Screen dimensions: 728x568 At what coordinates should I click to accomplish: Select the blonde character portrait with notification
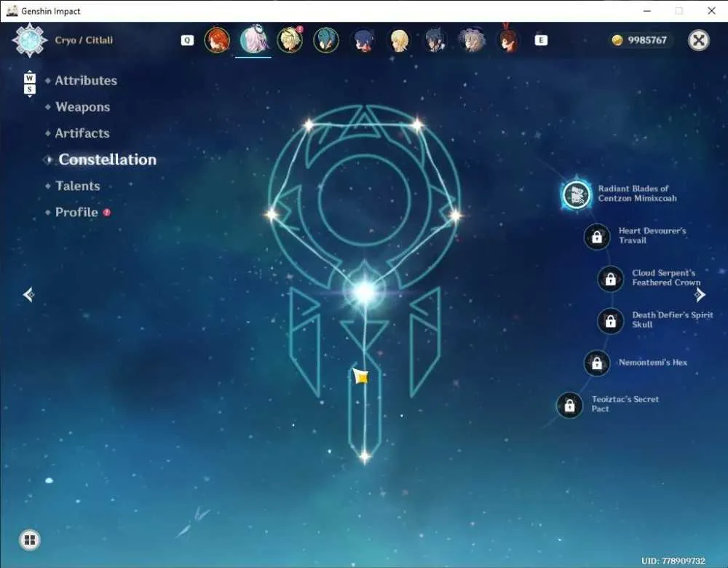coord(290,40)
